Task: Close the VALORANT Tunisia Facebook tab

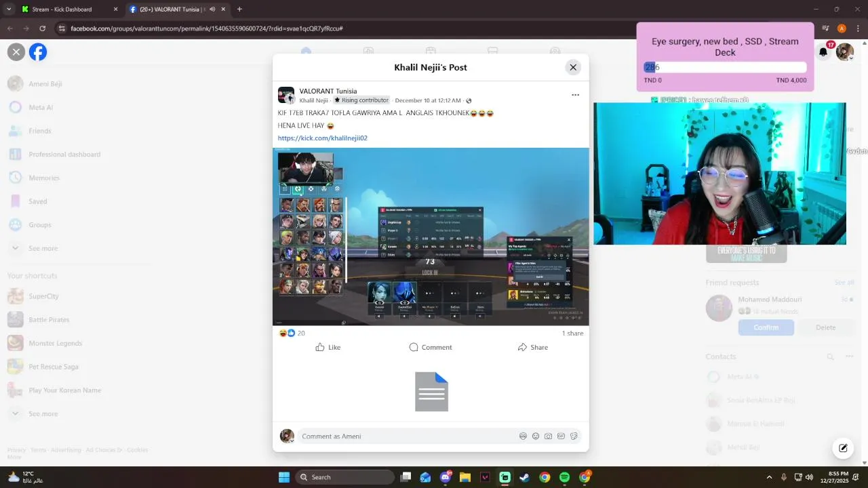Action: tap(223, 9)
